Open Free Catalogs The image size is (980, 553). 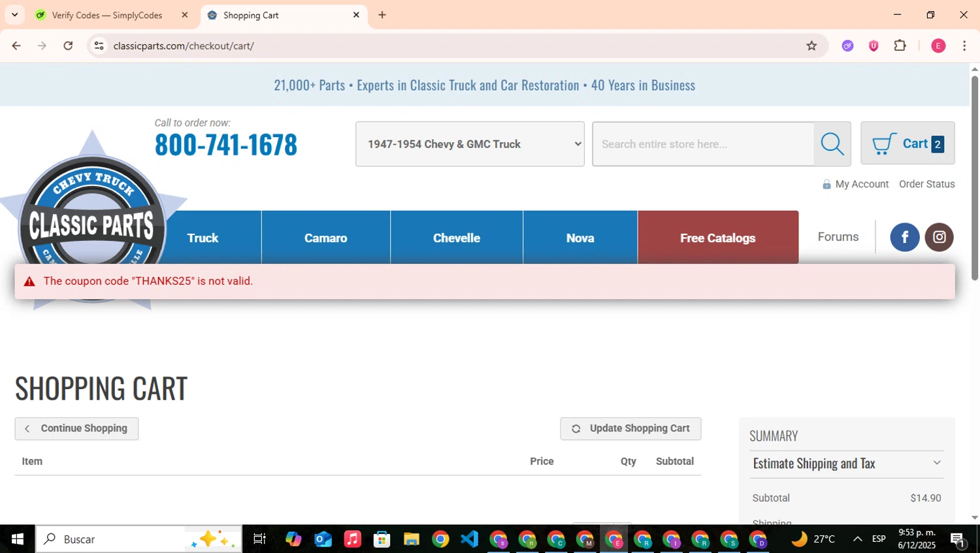[718, 238]
